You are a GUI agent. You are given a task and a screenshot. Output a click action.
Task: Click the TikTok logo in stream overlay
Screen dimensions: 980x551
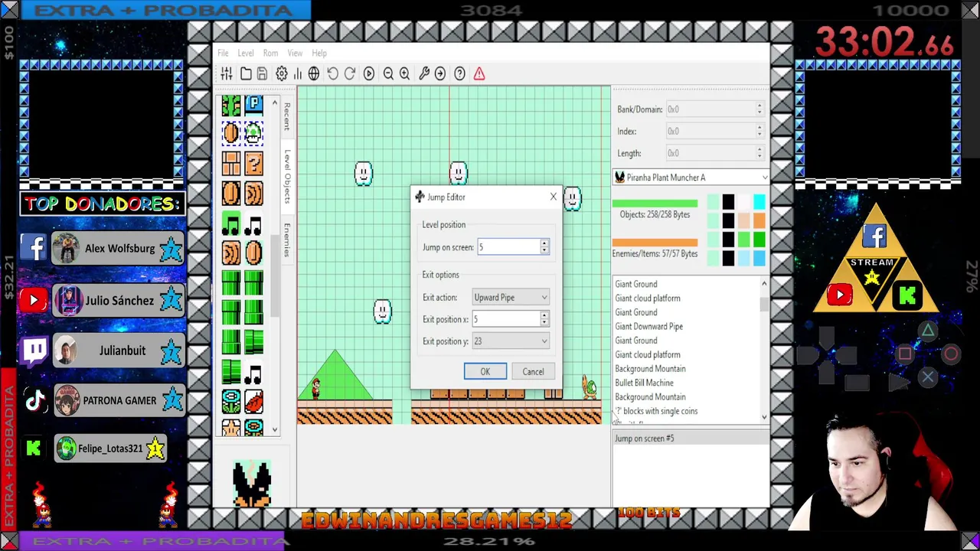coord(34,400)
